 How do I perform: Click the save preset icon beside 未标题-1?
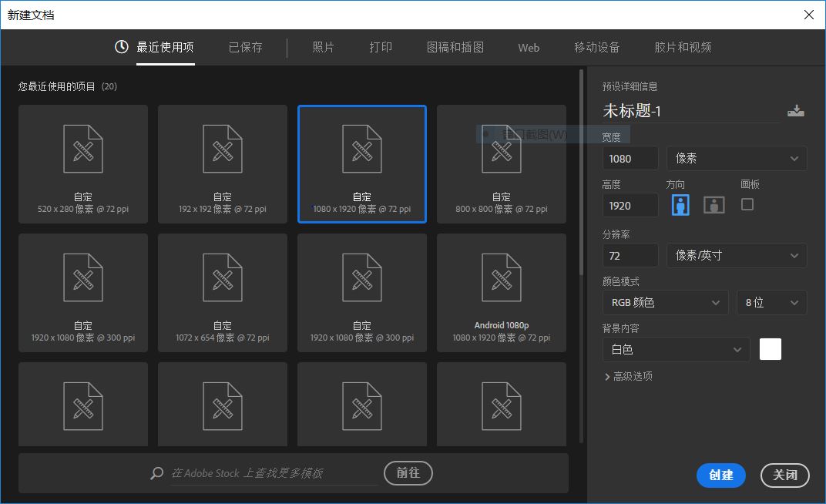pyautogui.click(x=796, y=110)
